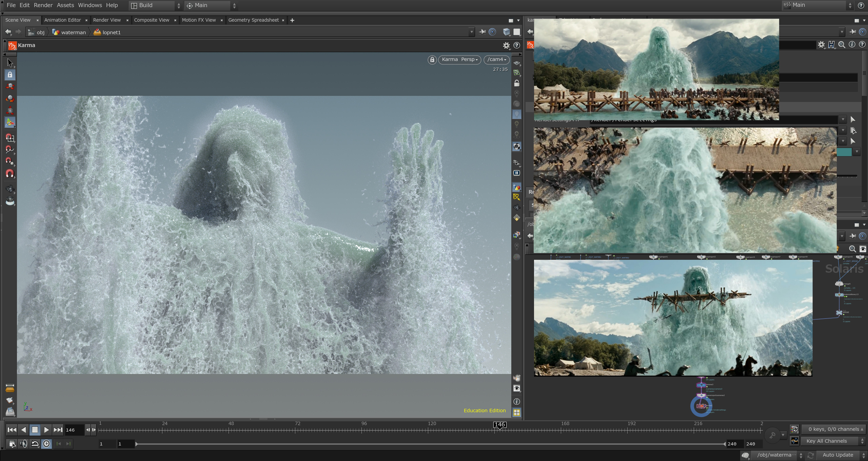The width and height of the screenshot is (868, 461).
Task: Open the Assets menu
Action: (65, 5)
